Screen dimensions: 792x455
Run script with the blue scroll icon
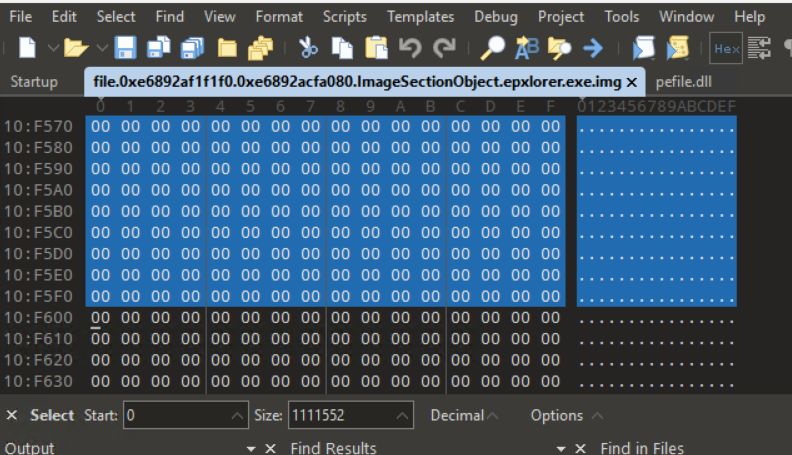[644, 48]
